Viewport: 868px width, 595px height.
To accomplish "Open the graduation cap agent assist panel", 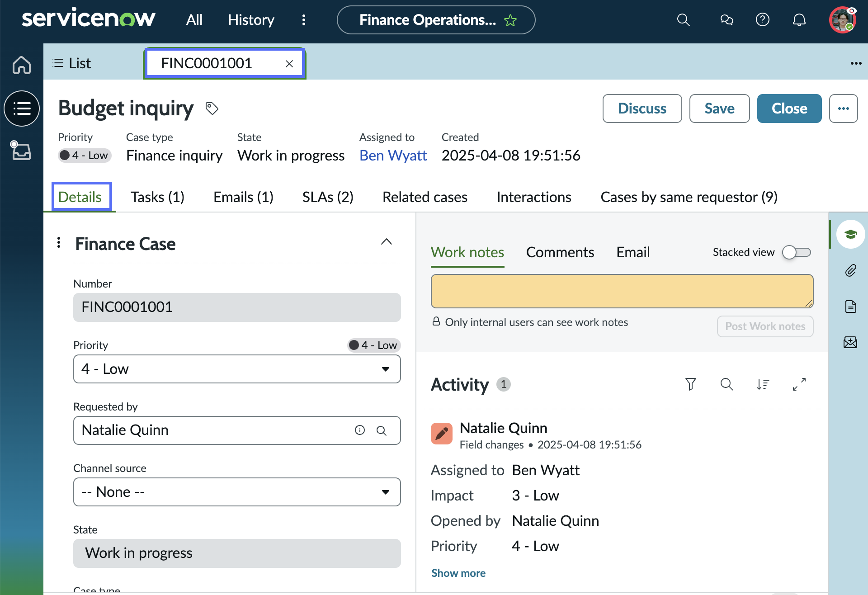I will tap(851, 234).
